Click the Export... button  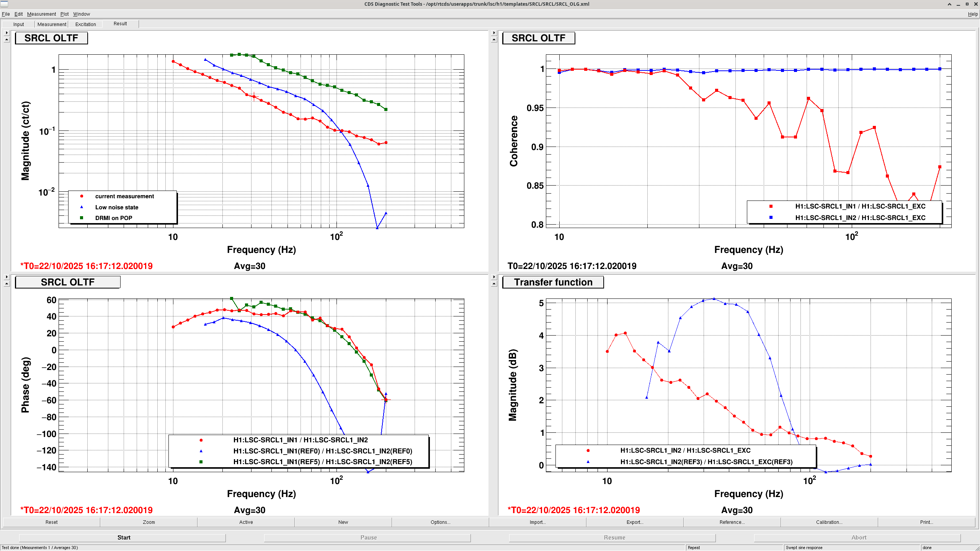click(635, 522)
